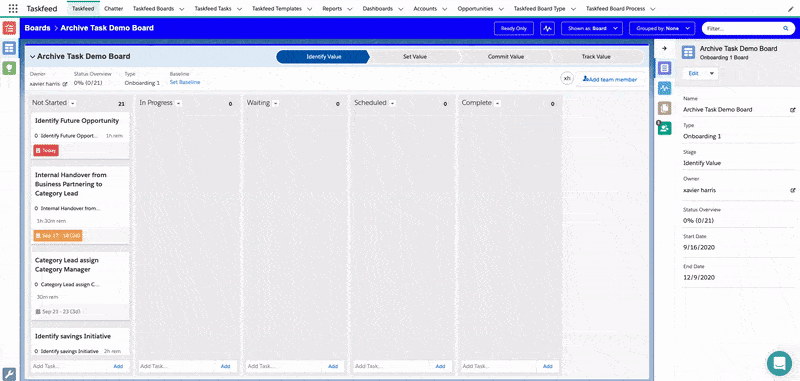Viewport: 800px width, 381px height.
Task: Edit the Owner field pencil in side panel
Action: coord(792,190)
